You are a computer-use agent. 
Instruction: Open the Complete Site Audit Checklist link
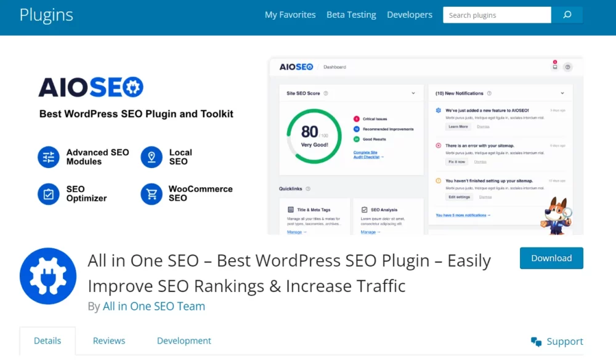368,155
